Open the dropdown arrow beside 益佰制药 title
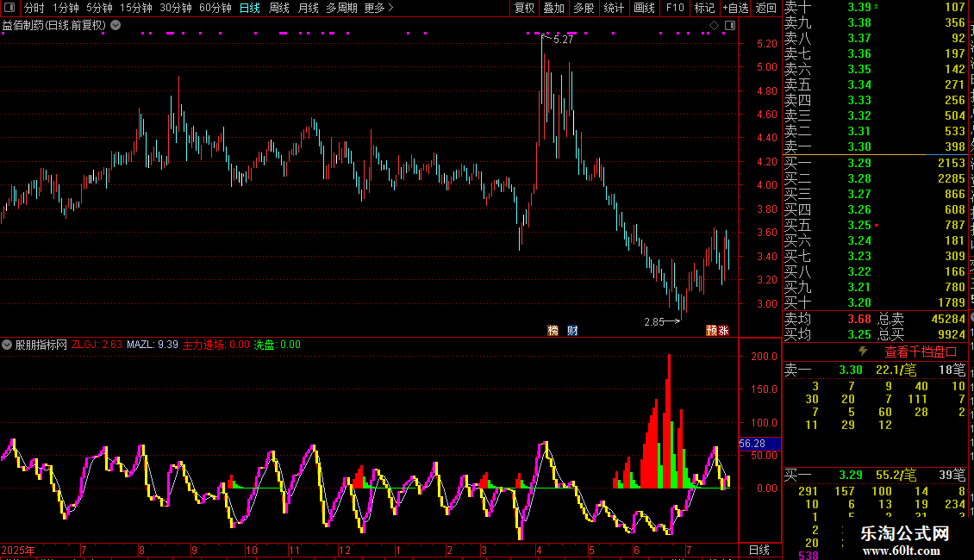Screen dimensions: 974x560 pyautogui.click(x=116, y=25)
